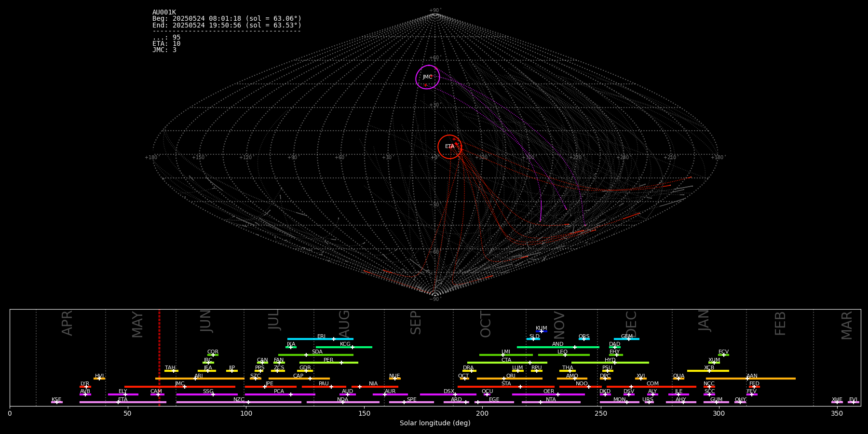Click the 'Beg: 20250524 08:01:18' line
Screen dimensions: 868x434
pos(227,19)
